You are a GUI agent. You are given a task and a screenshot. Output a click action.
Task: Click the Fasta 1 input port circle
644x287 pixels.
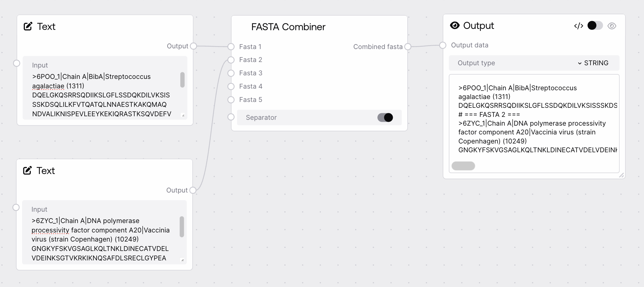click(x=231, y=46)
